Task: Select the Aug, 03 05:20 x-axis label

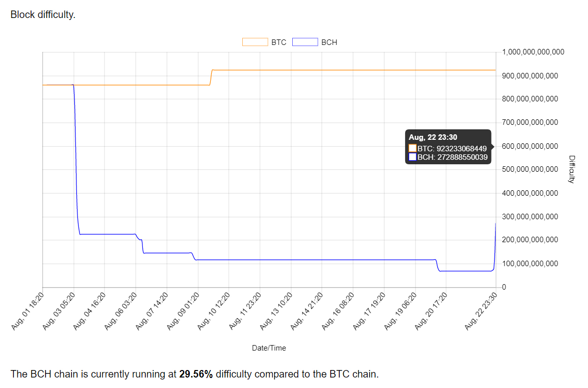Action: (x=60, y=311)
